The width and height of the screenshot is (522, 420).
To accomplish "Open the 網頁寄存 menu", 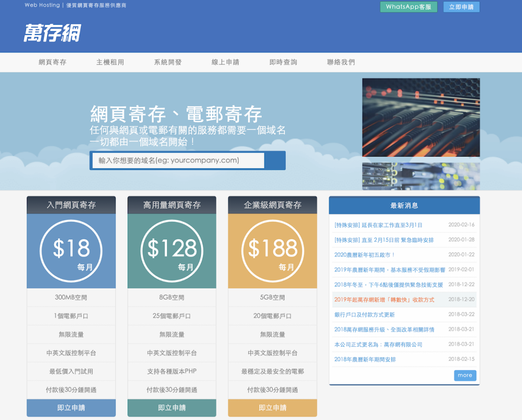I will coord(53,62).
